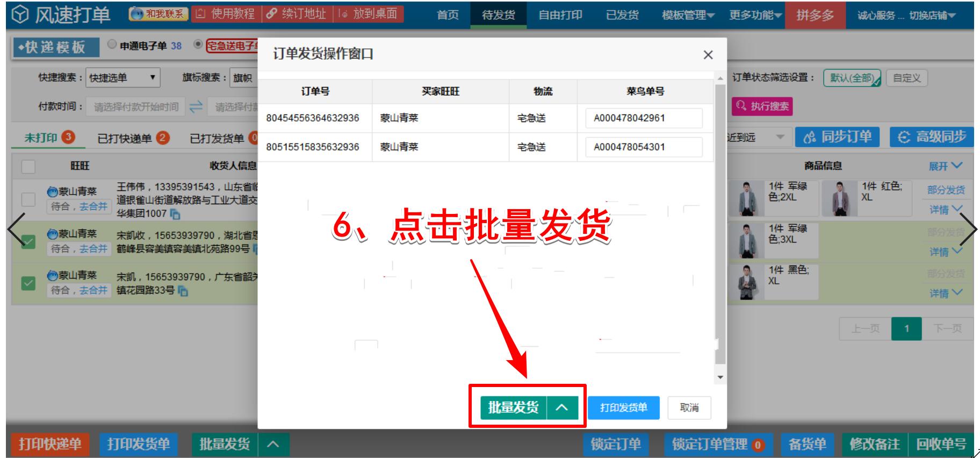Viewport: 980px width, 458px height.
Task: Click bottom toolbar 批量发货 button
Action: 225,444
